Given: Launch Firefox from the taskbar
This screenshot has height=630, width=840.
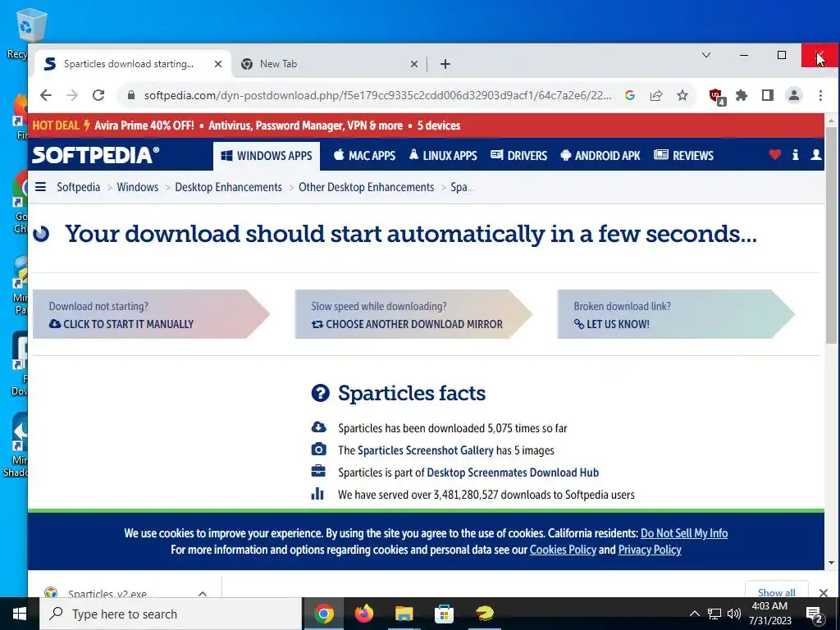Looking at the screenshot, I should [x=363, y=614].
